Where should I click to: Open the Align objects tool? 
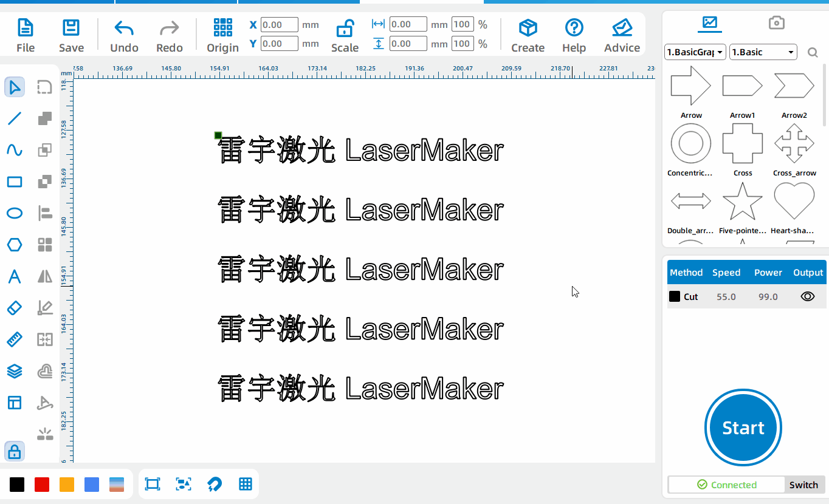44,213
